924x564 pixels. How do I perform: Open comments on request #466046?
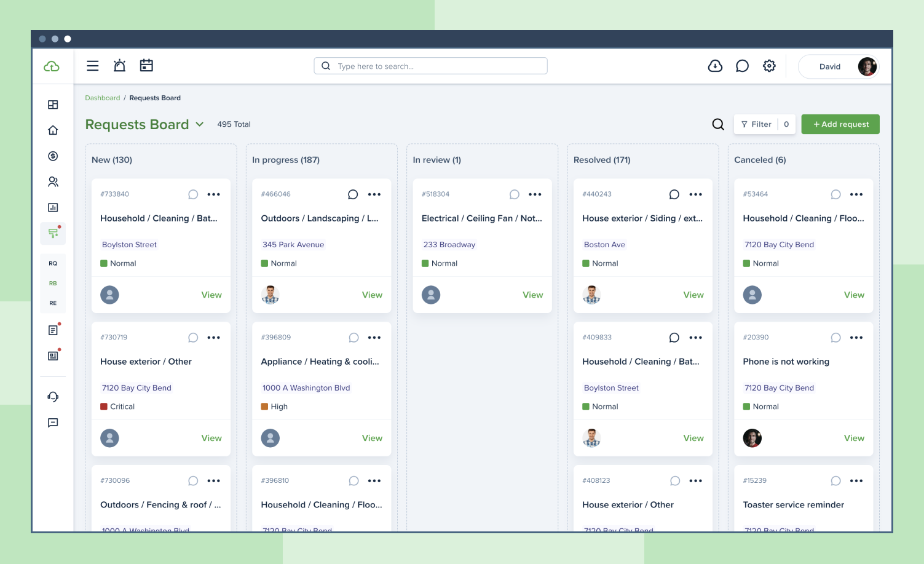point(353,194)
